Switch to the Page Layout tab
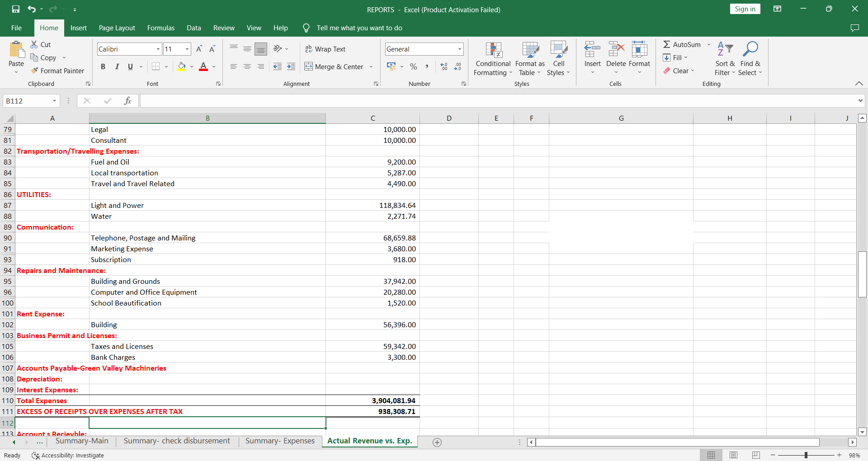Image resolution: width=868 pixels, height=461 pixels. coord(117,28)
